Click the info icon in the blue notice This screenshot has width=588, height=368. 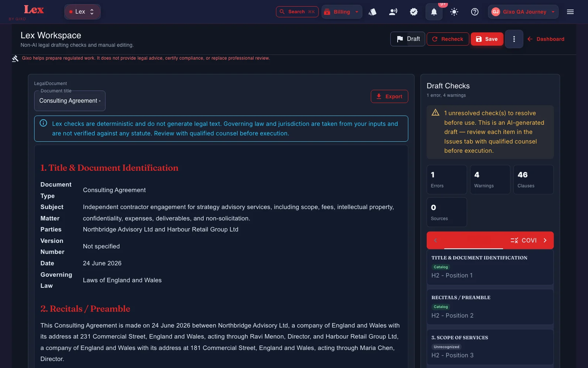43,123
